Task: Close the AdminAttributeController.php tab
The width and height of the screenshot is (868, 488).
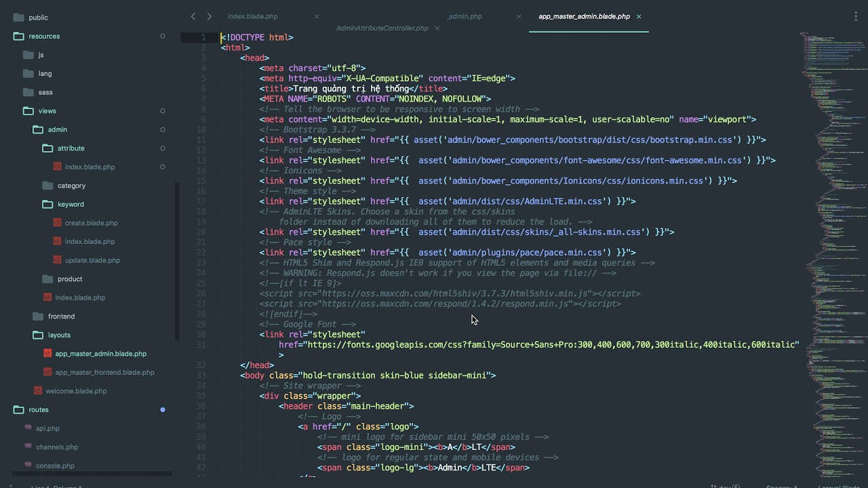Action: [437, 28]
